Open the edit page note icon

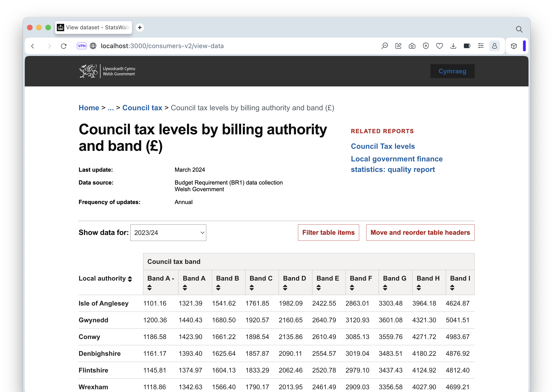(x=398, y=46)
